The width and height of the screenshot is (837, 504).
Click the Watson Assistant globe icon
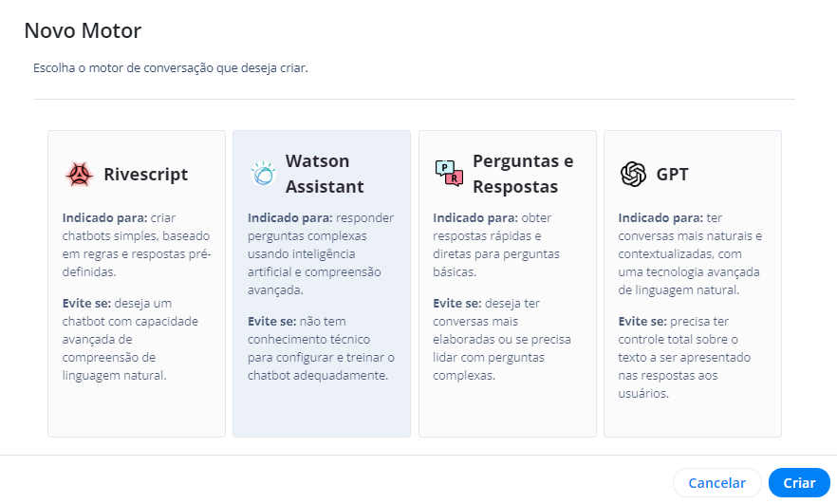pyautogui.click(x=263, y=174)
